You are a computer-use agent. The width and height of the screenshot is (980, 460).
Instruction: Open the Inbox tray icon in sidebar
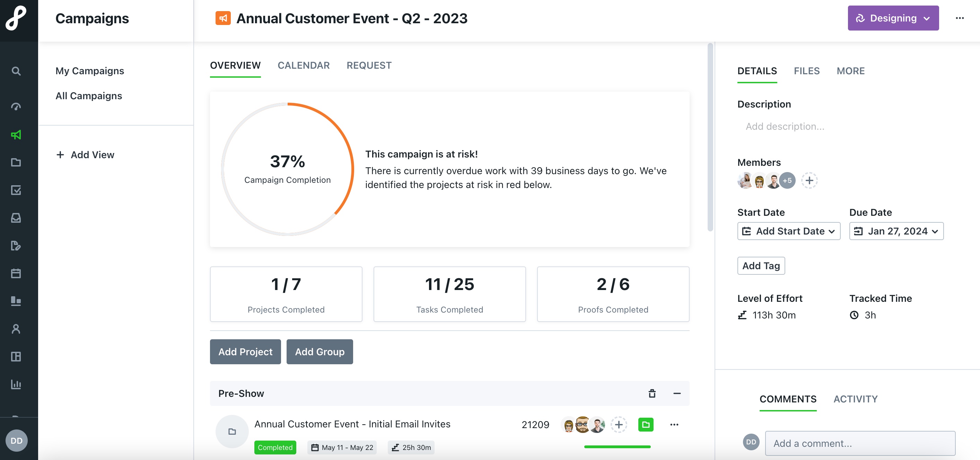16,218
